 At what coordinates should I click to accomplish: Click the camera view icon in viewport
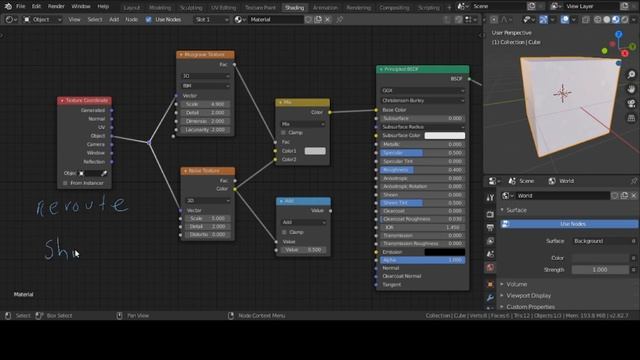(631, 104)
